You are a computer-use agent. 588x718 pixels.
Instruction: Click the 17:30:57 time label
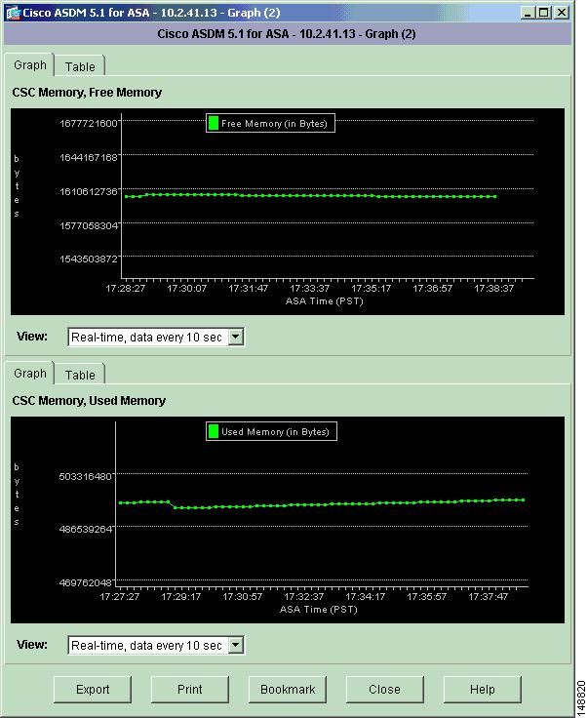[x=242, y=597]
